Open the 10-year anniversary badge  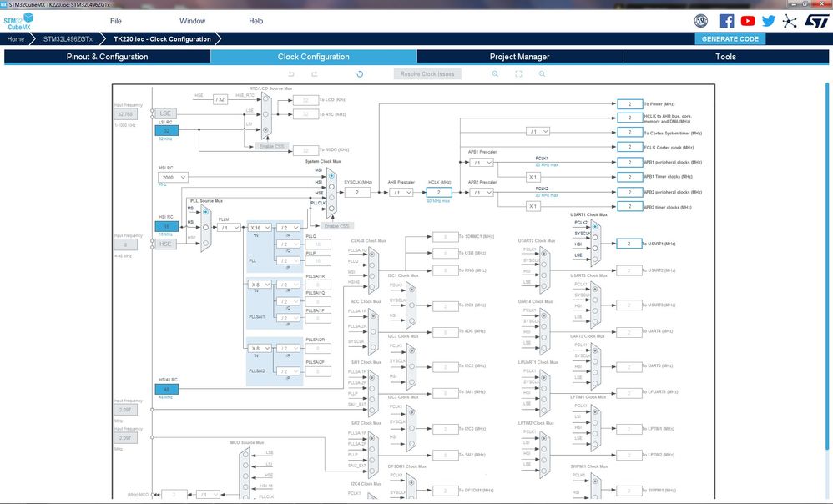pyautogui.click(x=701, y=21)
